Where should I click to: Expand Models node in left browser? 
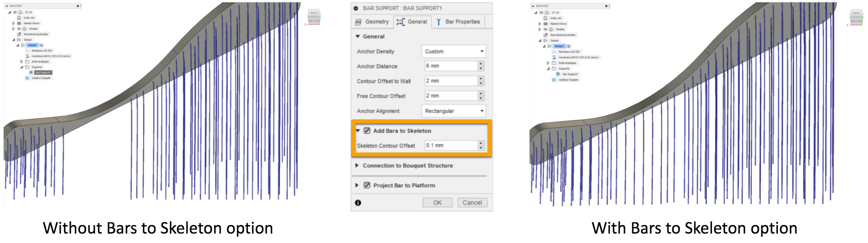pos(13,29)
